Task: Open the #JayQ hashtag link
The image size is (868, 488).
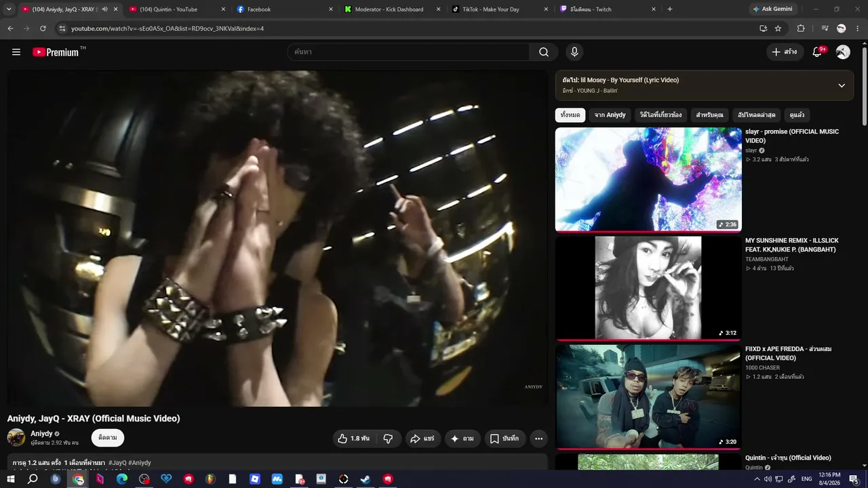Action: [x=117, y=463]
